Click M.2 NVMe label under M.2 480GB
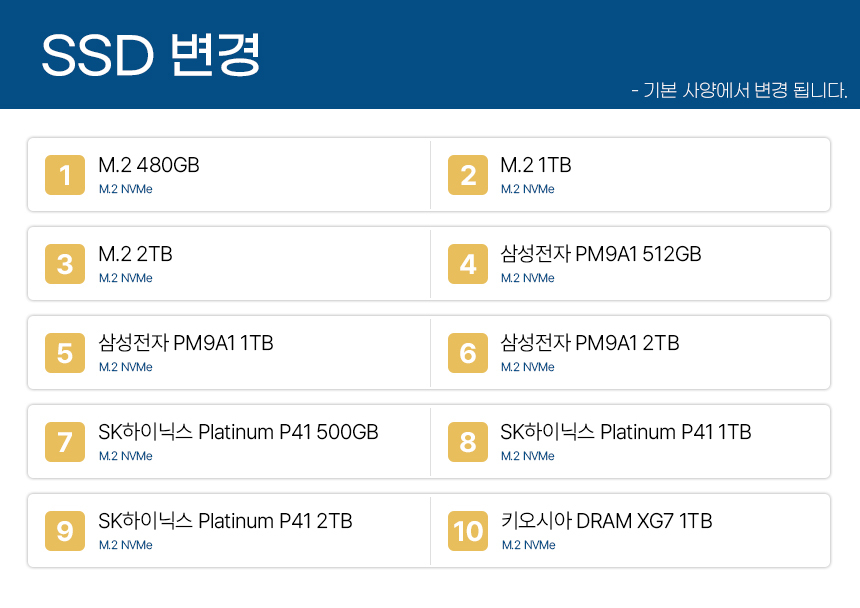 tap(126, 189)
